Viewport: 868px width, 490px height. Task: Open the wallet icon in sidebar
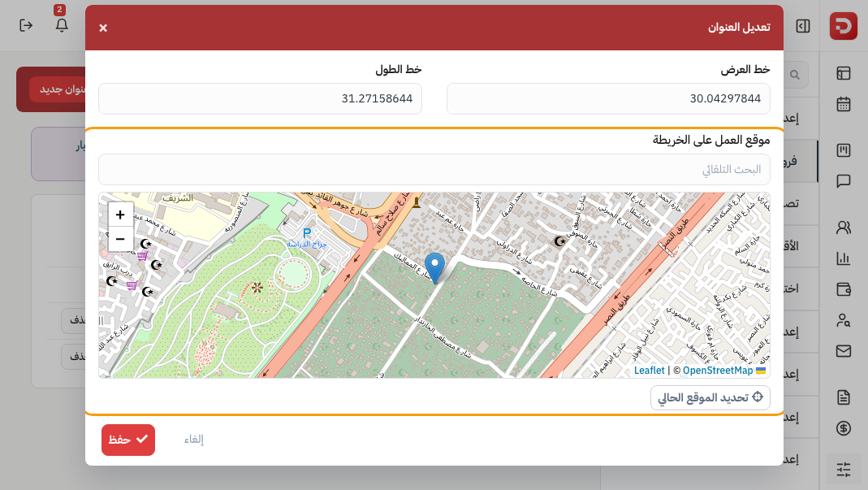point(843,288)
